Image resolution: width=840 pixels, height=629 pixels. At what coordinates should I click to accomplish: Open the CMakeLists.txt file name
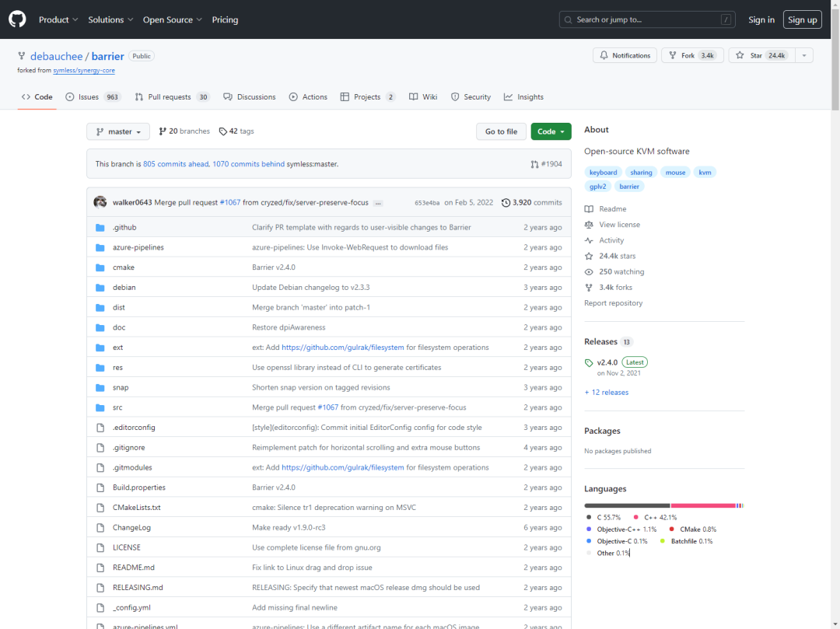pyautogui.click(x=137, y=508)
